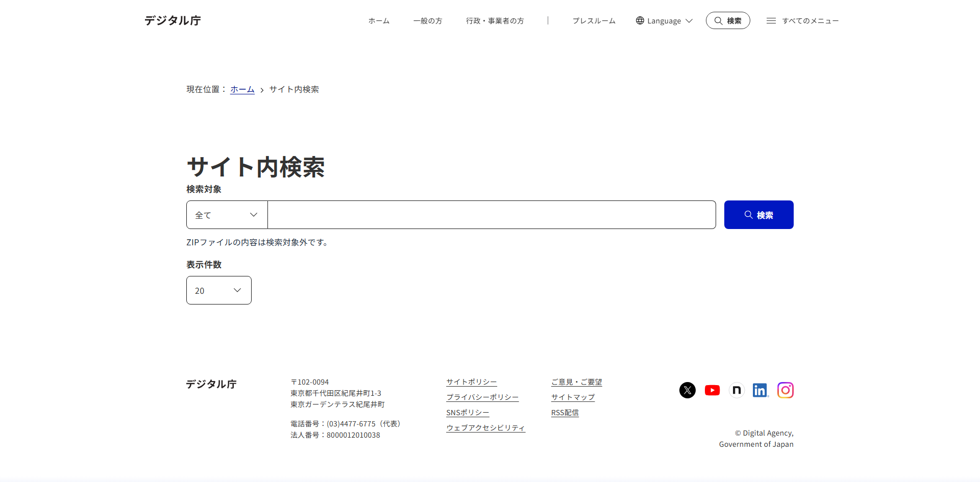Open the Instagram icon in footer
Screen dimensions: 980x482
[x=786, y=390]
